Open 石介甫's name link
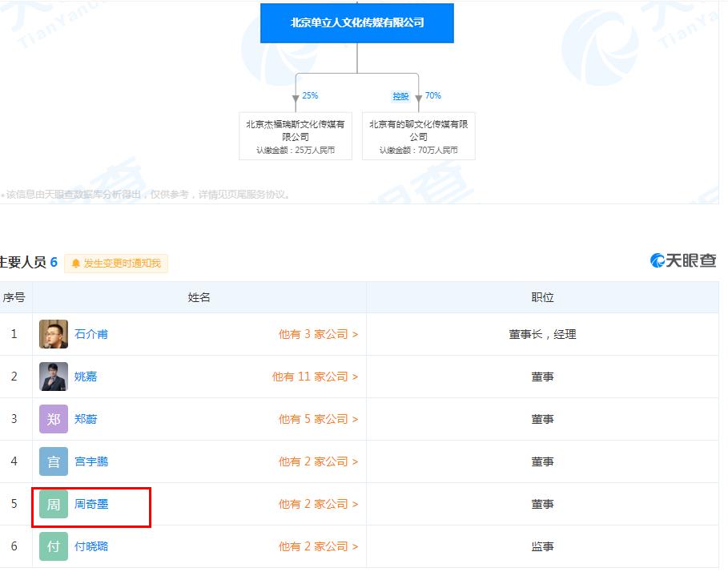Viewport: 728px width, 572px height. point(91,334)
